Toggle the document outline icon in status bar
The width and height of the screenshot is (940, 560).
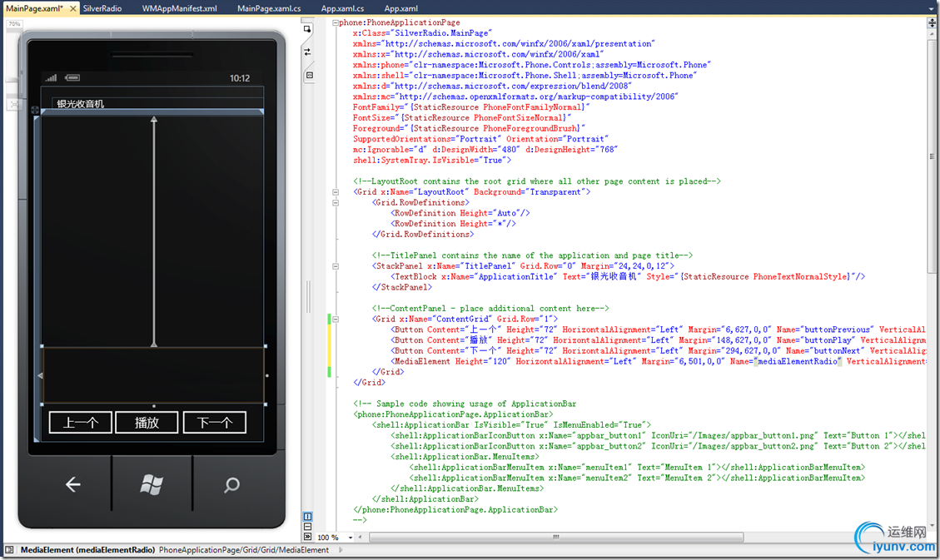pyautogui.click(x=9, y=550)
